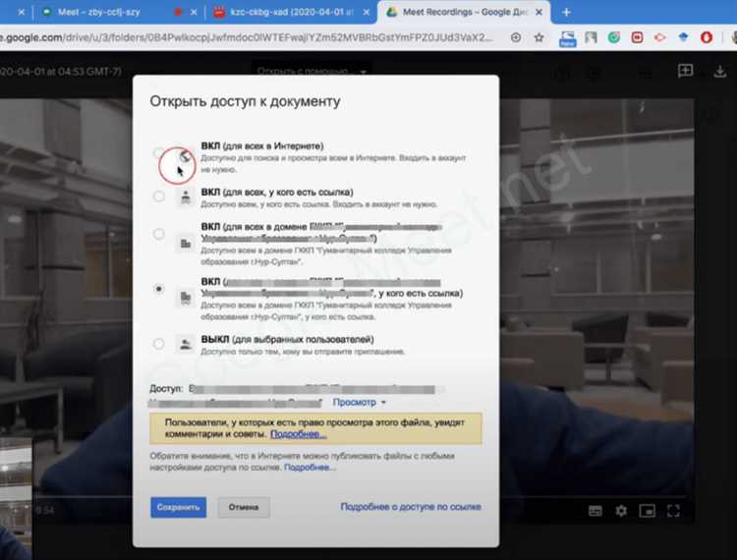Select the public on the web radio option

tap(158, 152)
